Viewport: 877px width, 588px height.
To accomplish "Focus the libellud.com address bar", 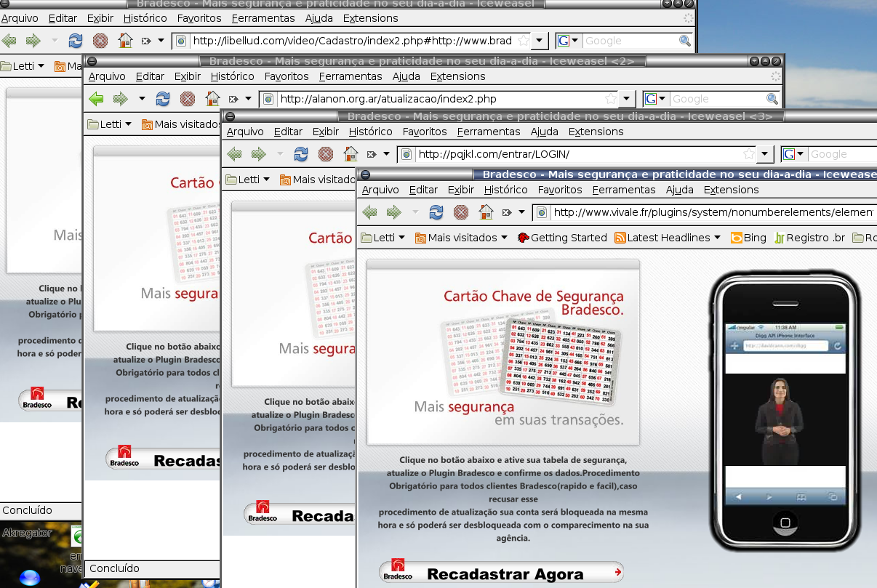I will [353, 41].
